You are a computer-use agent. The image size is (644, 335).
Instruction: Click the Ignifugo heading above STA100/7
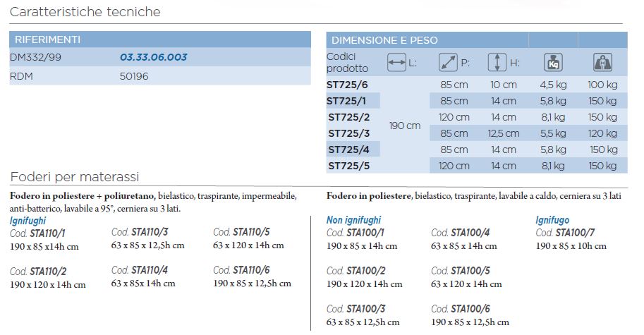tap(552, 220)
